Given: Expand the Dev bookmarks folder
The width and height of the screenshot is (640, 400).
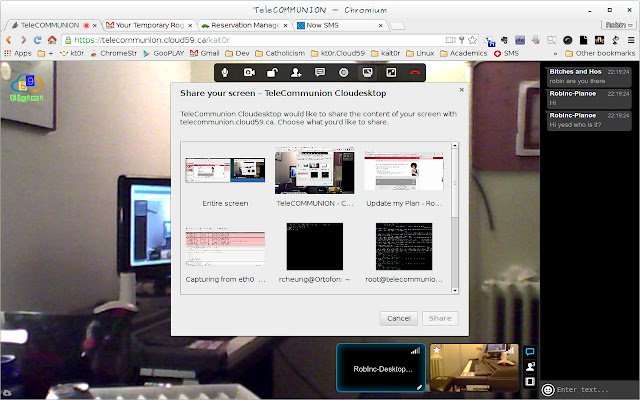Looking at the screenshot, I should point(237,53).
